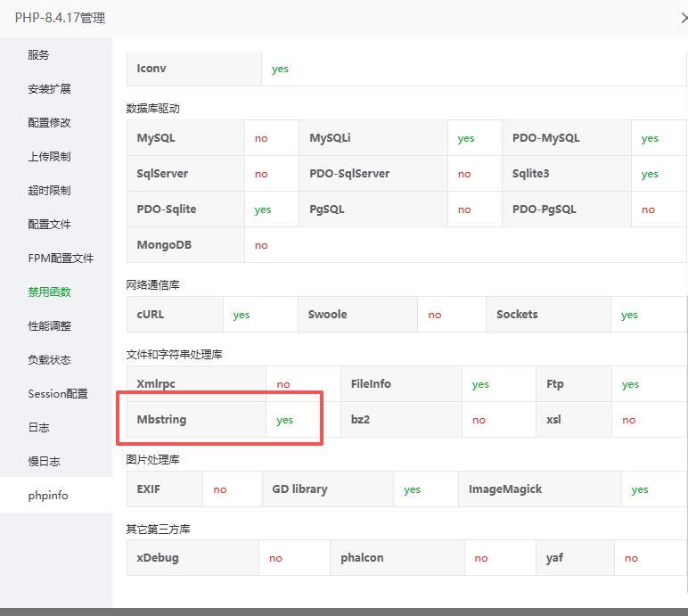Viewport: 688px width, 616px height.
Task: Click the Swoole label cell
Action: (x=328, y=315)
